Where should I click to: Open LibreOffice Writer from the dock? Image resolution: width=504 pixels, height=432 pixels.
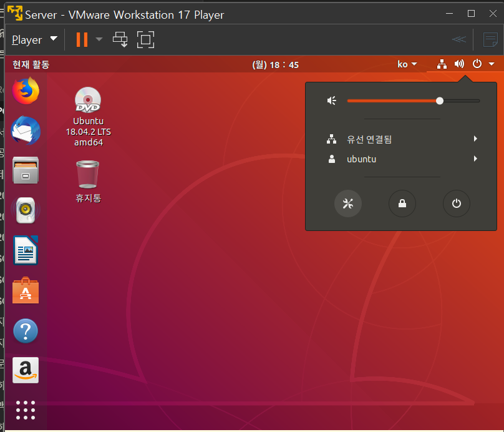click(x=26, y=250)
